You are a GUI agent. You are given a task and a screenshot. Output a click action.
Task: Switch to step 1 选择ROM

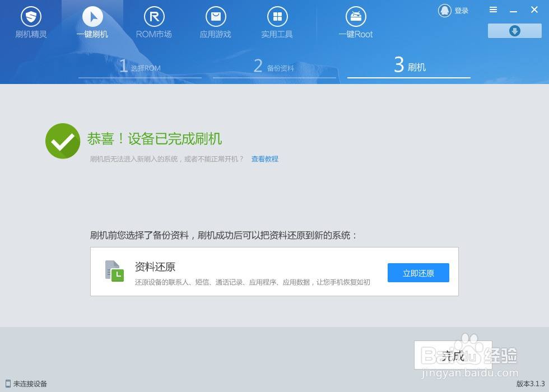(x=140, y=67)
